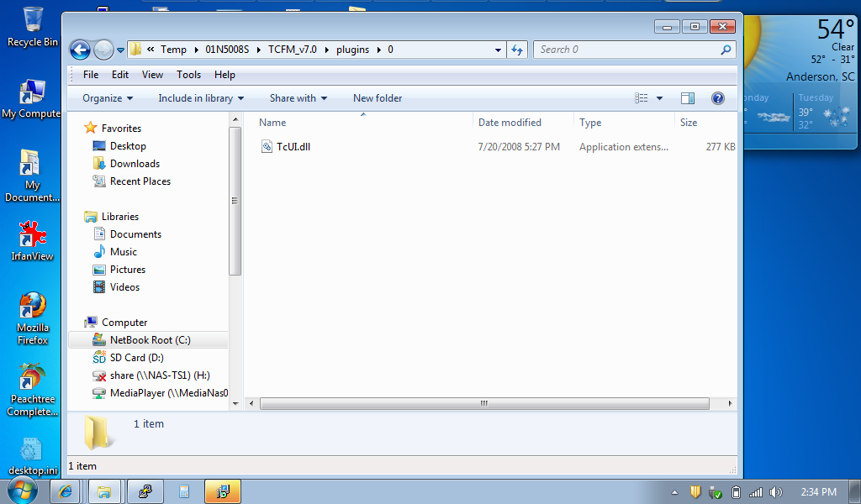The image size is (861, 504).
Task: Toggle the preview pane
Action: click(688, 98)
